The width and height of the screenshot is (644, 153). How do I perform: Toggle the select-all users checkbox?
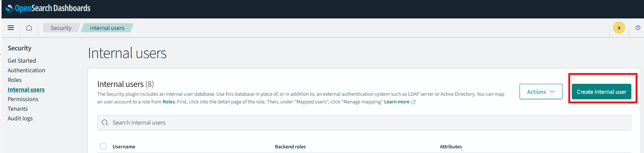coord(103,146)
